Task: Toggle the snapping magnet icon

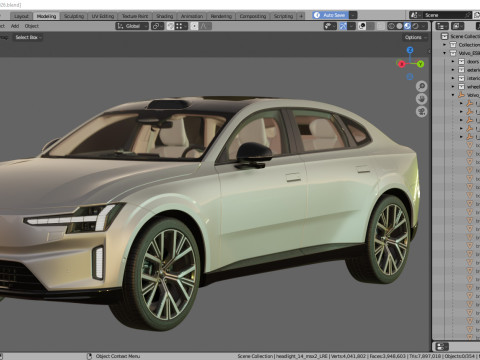Action: 170,26
